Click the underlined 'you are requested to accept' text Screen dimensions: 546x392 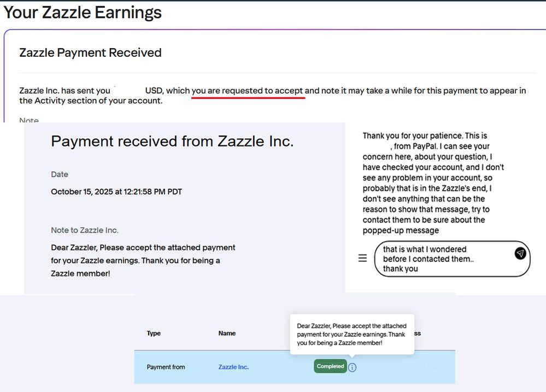click(x=248, y=91)
